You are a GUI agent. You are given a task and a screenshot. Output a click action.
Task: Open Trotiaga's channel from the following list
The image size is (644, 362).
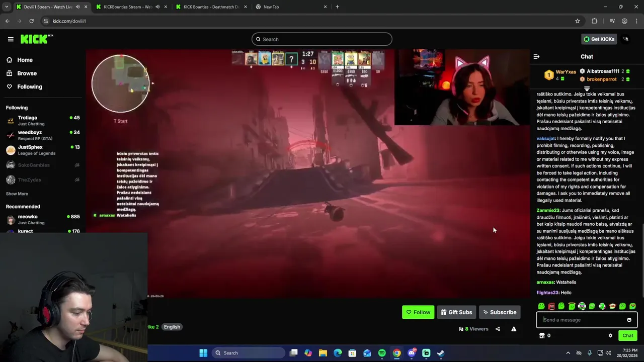tap(42, 121)
